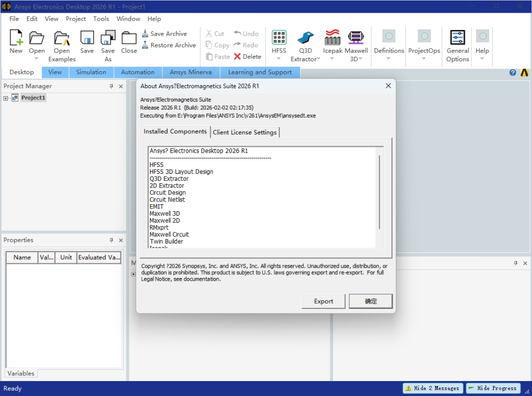Click the New project icon
The height and width of the screenshot is (396, 532).
click(16, 39)
